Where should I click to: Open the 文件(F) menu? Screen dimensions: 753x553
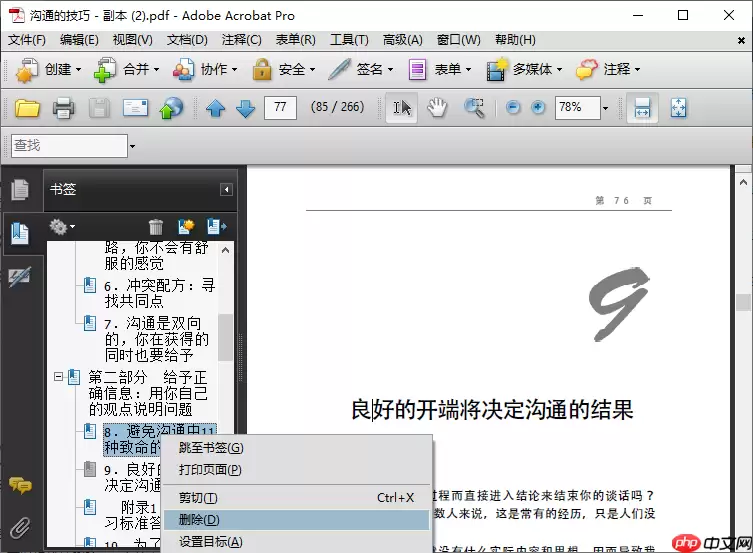[x=27, y=40]
